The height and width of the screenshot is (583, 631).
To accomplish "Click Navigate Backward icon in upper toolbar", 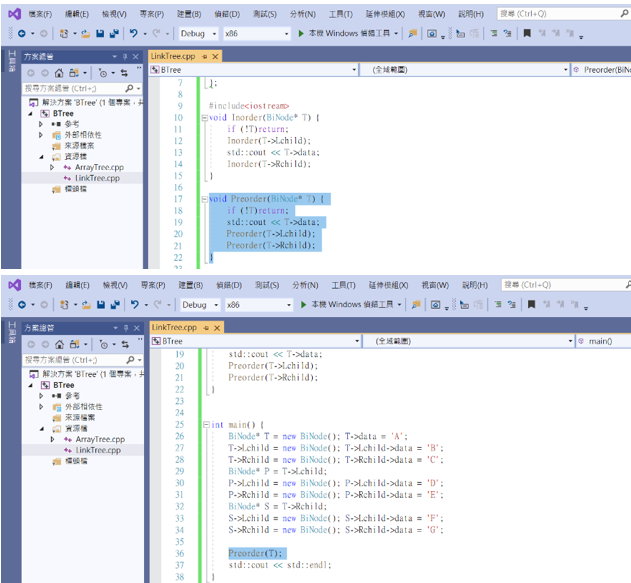I will click(x=22, y=33).
